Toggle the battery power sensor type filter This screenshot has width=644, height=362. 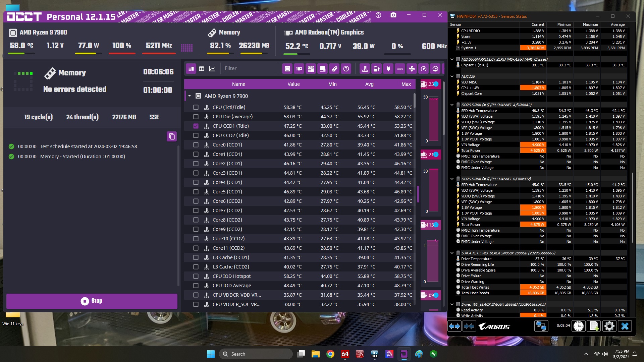point(377,69)
